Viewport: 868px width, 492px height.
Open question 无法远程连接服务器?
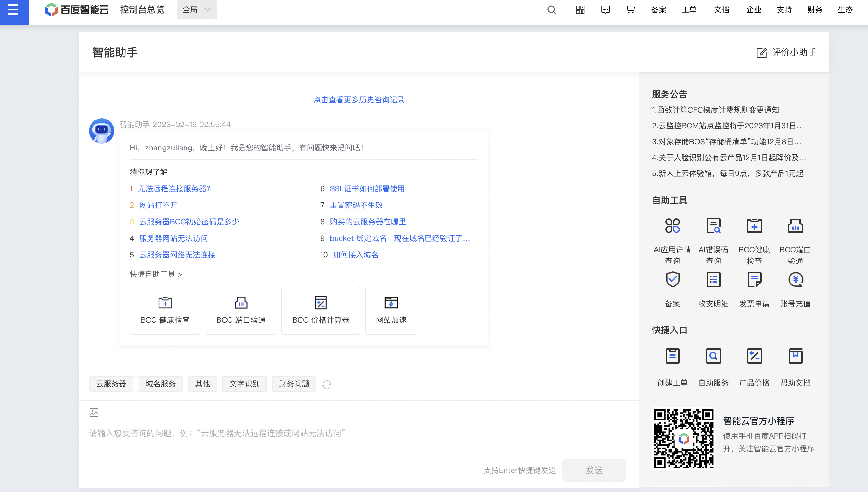click(174, 188)
